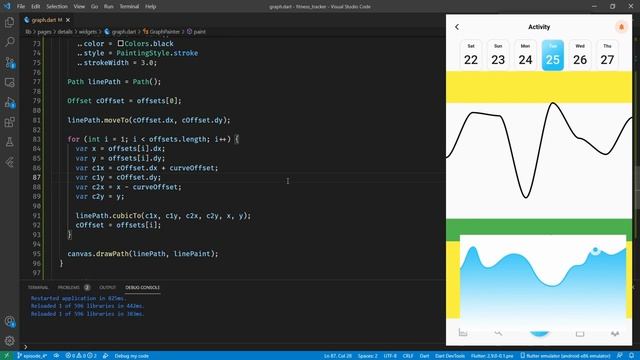Select Thu 27 date card
The image size is (640, 360).
click(607, 55)
